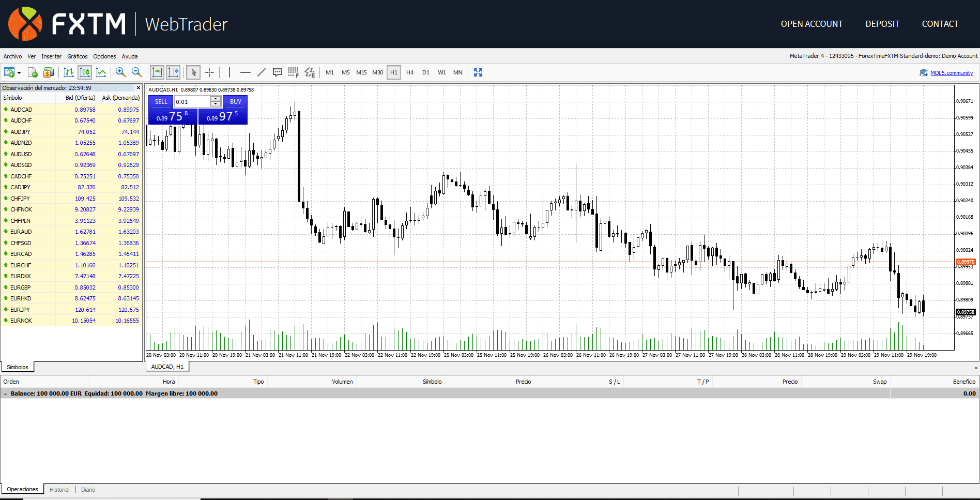Open the MQL5.community link

pyautogui.click(x=951, y=73)
